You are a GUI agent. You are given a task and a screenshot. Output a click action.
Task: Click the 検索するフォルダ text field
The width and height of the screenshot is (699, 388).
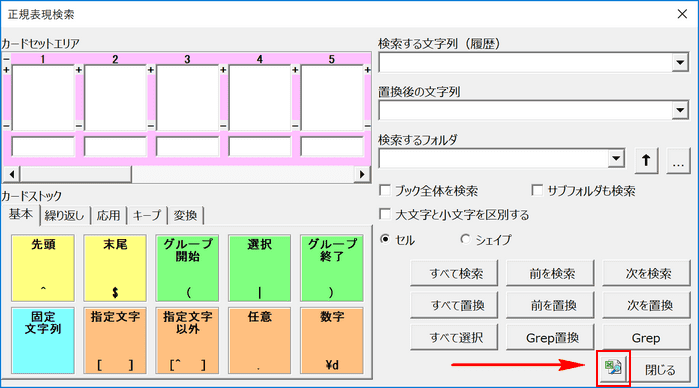[x=493, y=158]
